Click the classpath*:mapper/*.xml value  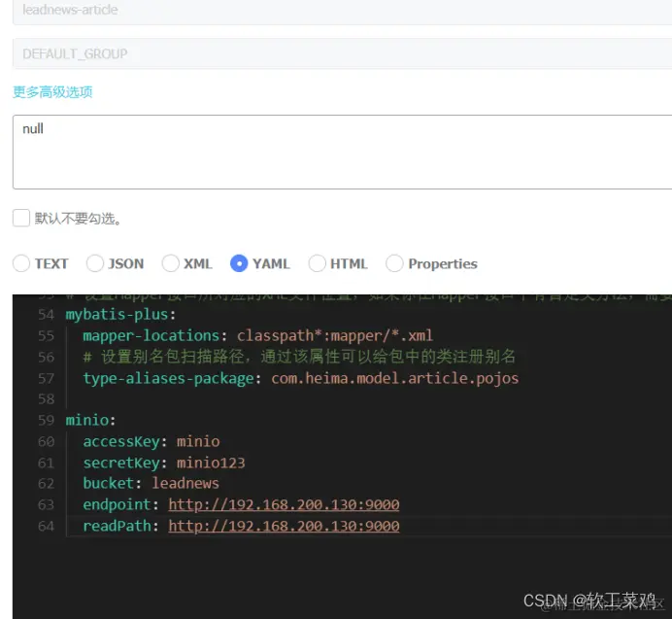tap(335, 335)
